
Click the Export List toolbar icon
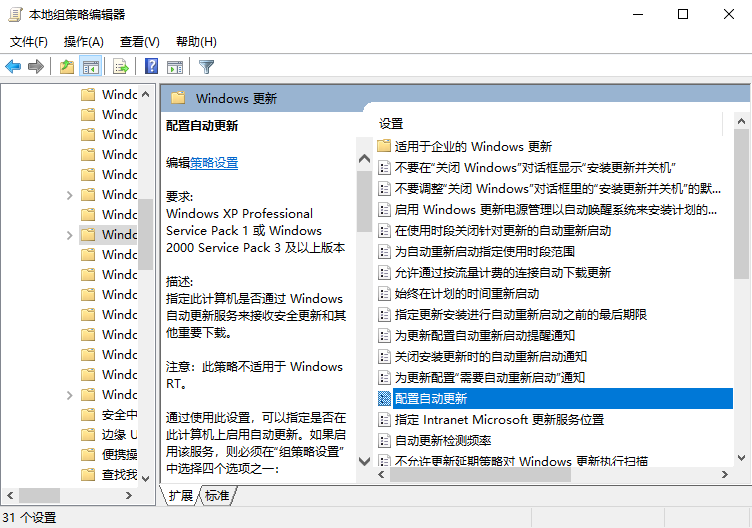click(x=121, y=66)
